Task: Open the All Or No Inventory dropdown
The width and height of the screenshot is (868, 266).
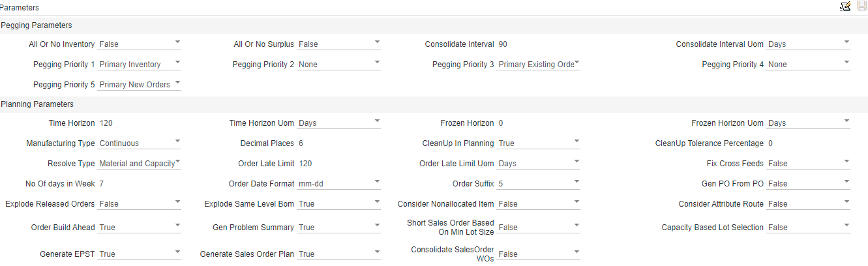Action: pyautogui.click(x=140, y=44)
